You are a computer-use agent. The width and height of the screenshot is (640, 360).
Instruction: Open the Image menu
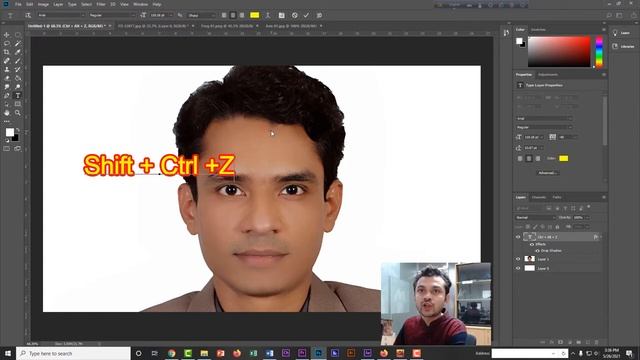coord(43,4)
